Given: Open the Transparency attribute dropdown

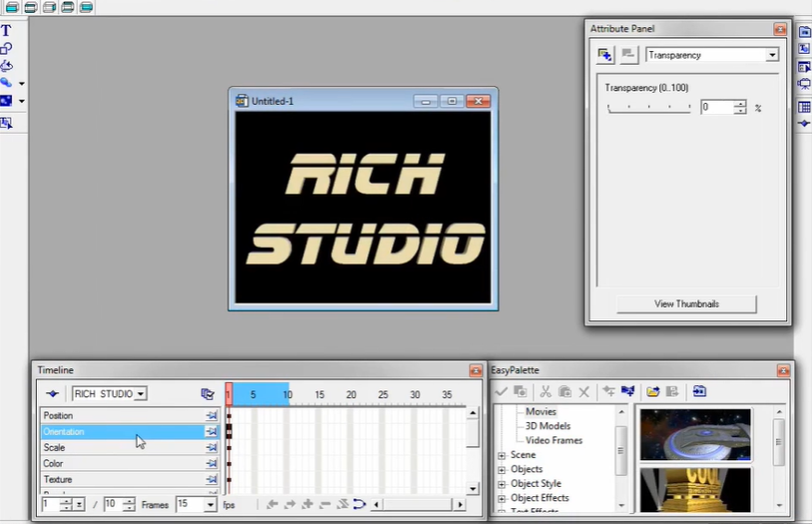Looking at the screenshot, I should click(771, 56).
